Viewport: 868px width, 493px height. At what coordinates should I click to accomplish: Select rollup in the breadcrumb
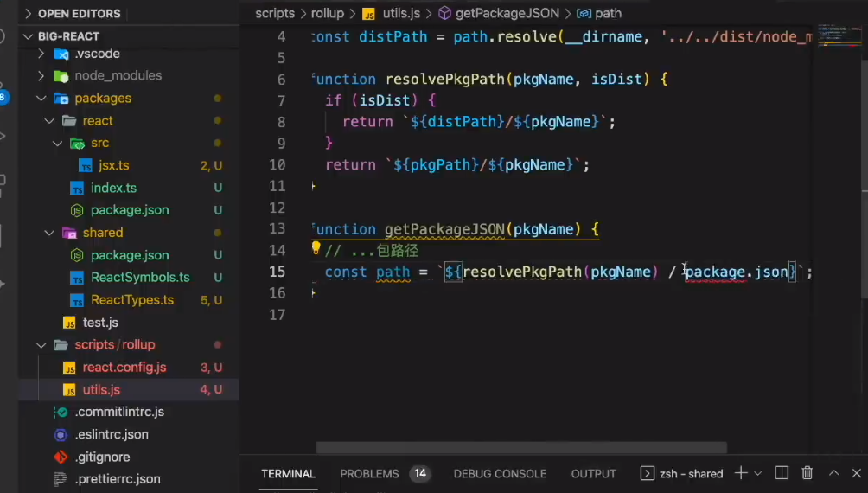tap(327, 13)
